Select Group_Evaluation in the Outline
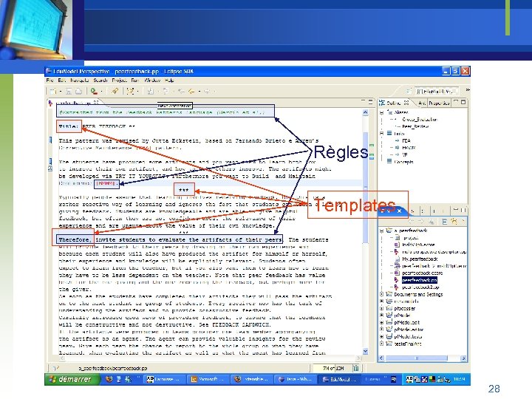 click(x=420, y=120)
